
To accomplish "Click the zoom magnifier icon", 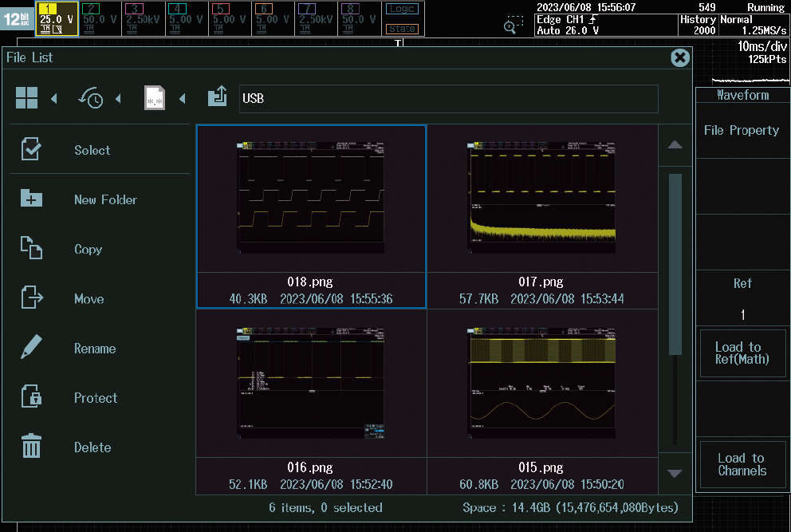I will tap(513, 24).
